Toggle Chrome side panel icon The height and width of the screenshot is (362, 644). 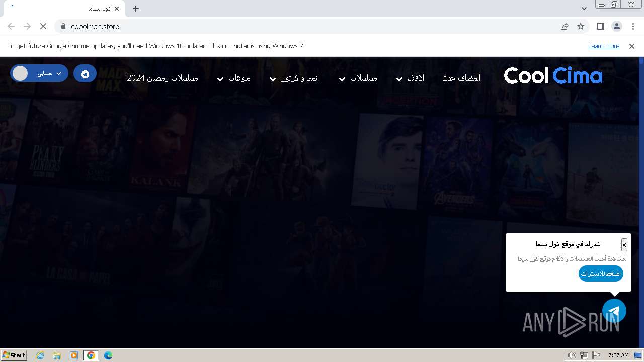coord(600,26)
